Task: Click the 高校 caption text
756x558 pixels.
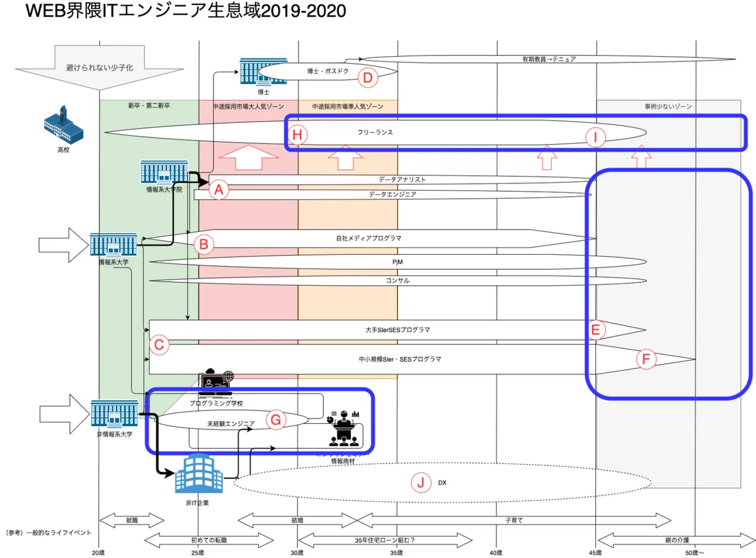Action: click(64, 151)
